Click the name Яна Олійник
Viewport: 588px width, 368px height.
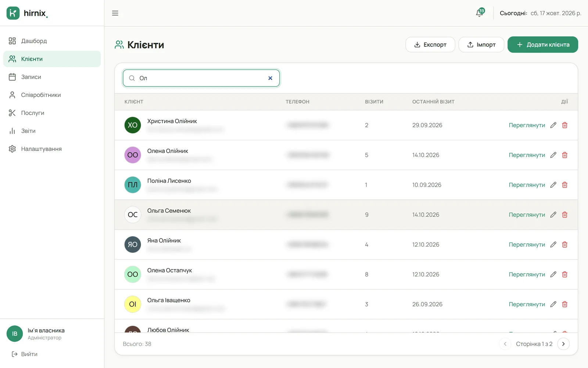(164, 240)
